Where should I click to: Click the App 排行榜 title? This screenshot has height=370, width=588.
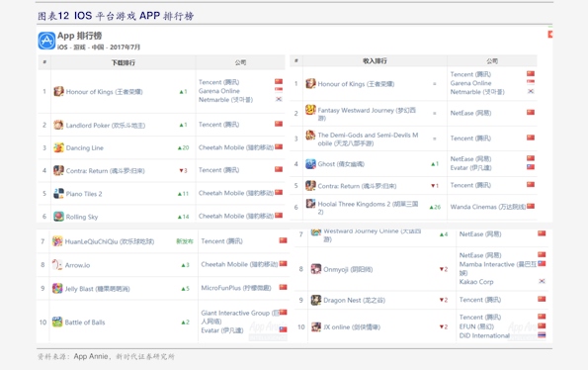click(79, 36)
